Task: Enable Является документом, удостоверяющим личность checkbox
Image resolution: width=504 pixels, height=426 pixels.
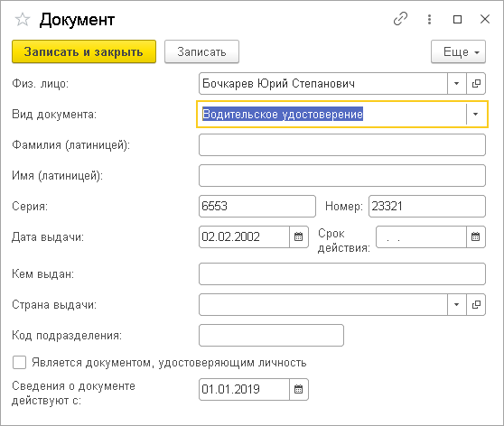Action: point(19,363)
